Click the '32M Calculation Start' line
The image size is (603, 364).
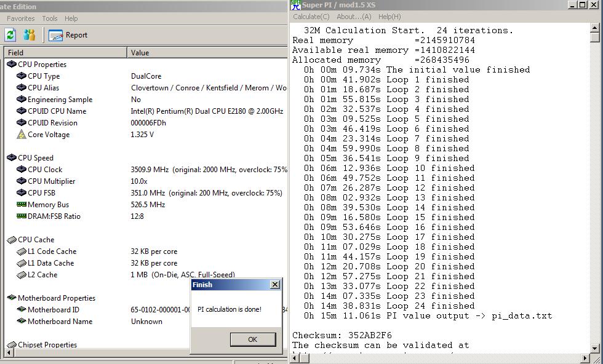409,30
